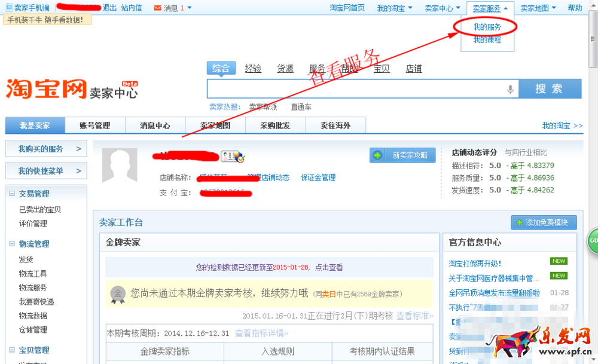Open 物流数据 in sidebar

coord(33,316)
